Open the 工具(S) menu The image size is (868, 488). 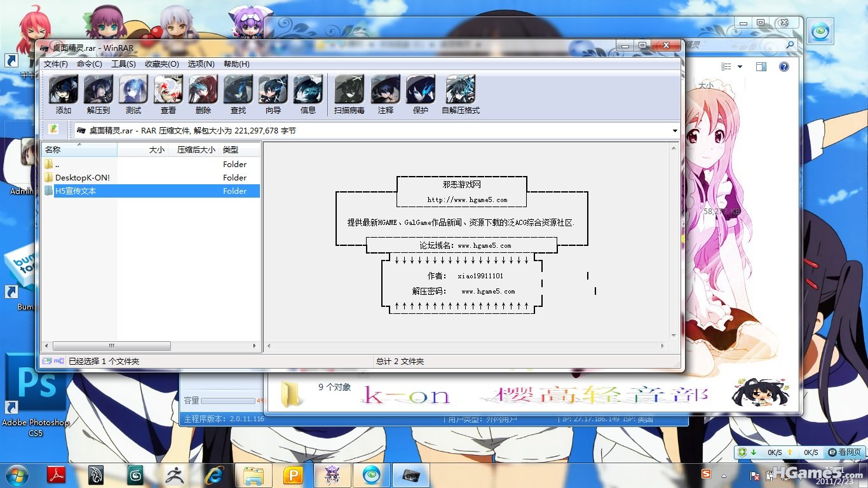coord(123,64)
